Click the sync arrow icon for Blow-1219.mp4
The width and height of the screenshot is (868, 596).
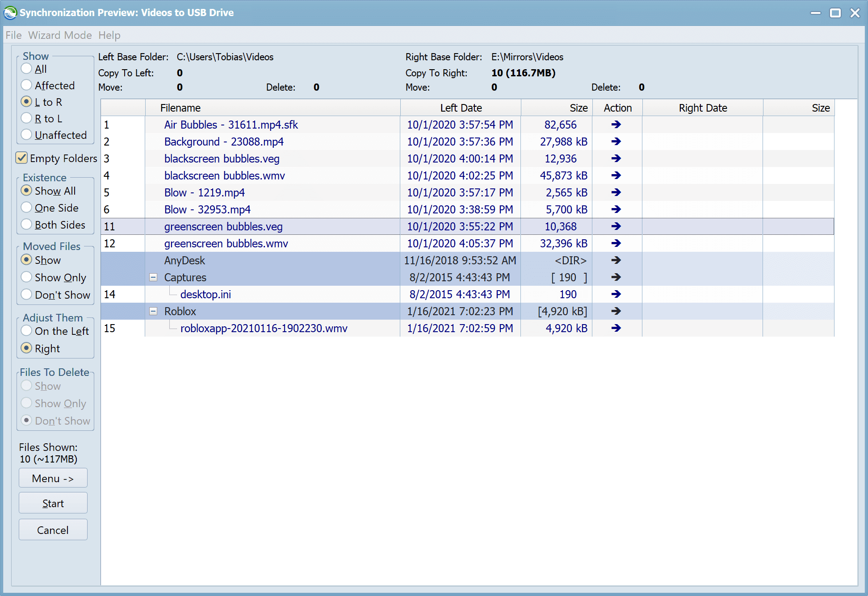[x=616, y=192]
